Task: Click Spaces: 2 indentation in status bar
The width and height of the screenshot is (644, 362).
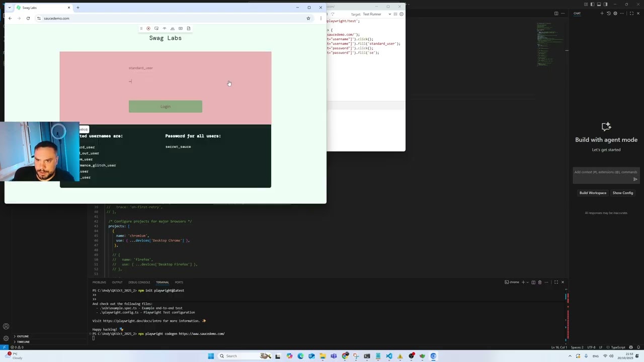Action: coord(577,347)
